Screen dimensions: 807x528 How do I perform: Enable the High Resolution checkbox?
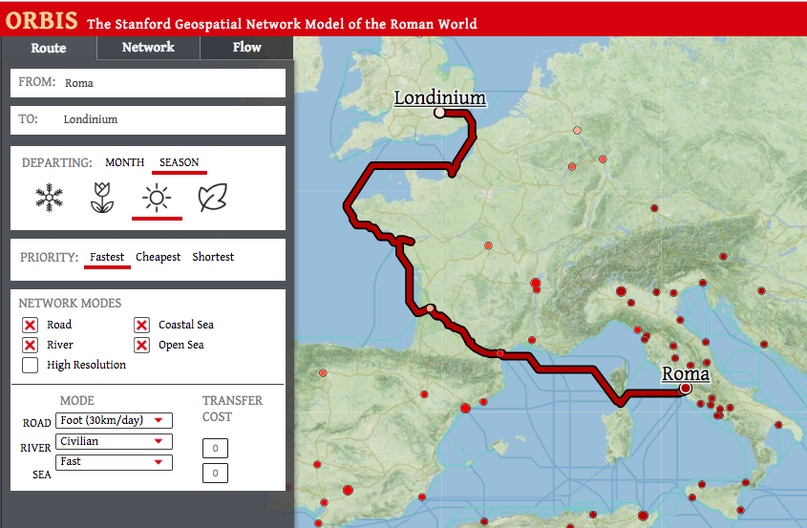pos(30,365)
